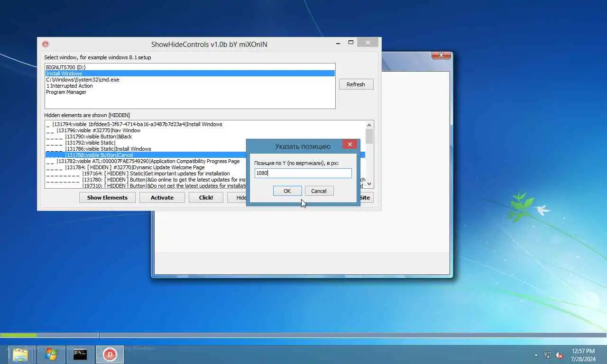Select BIGNUTS700 (D:) in window list
Viewport: 607px width, 364px height.
tap(190, 67)
